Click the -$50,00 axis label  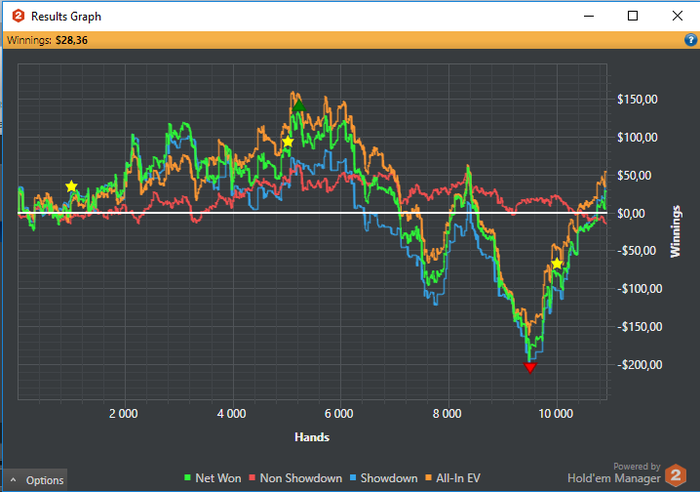point(637,251)
